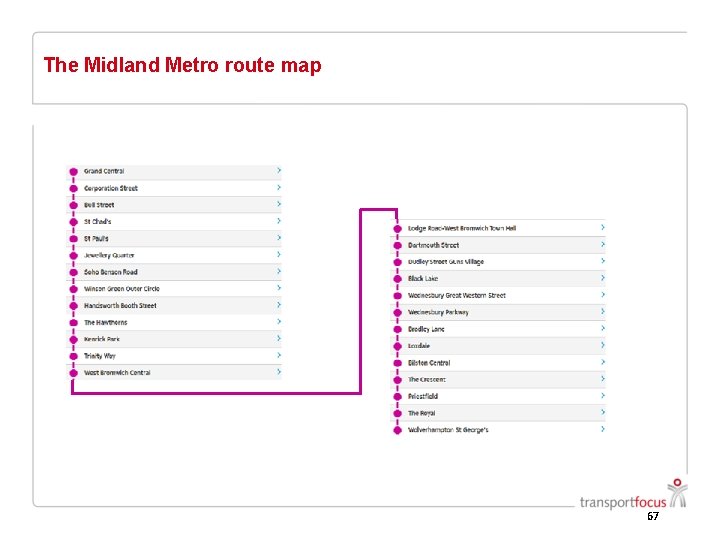Click the Priestfield stop dot
The width and height of the screenshot is (720, 540).
(398, 396)
